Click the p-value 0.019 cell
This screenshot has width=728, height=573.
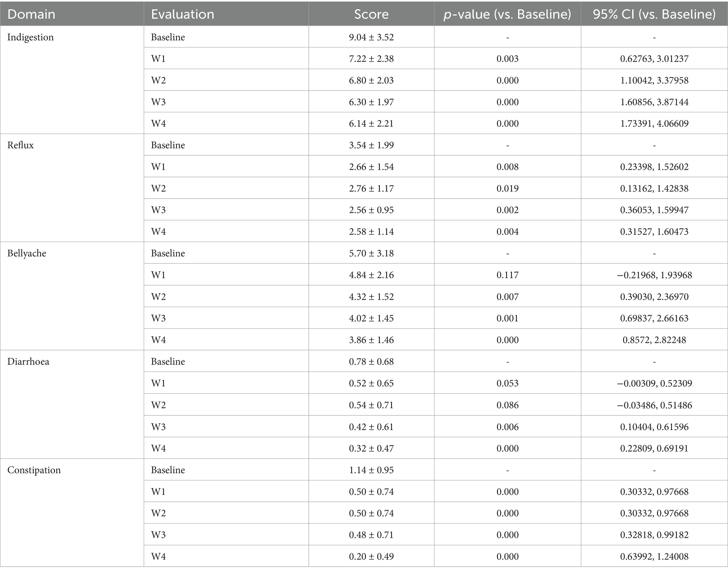(x=507, y=188)
